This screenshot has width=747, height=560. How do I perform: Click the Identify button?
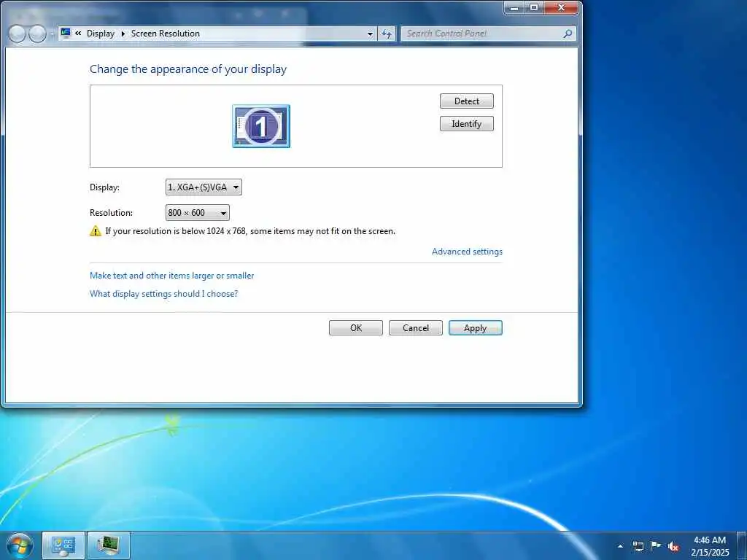(x=466, y=124)
